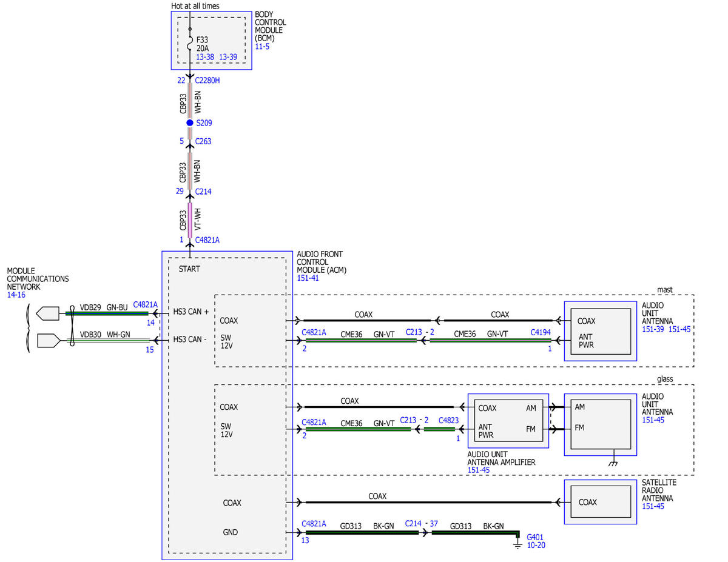This screenshot has width=728, height=562.
Task: Click the glass antenna chassis ground symbol
Action: pos(613,461)
